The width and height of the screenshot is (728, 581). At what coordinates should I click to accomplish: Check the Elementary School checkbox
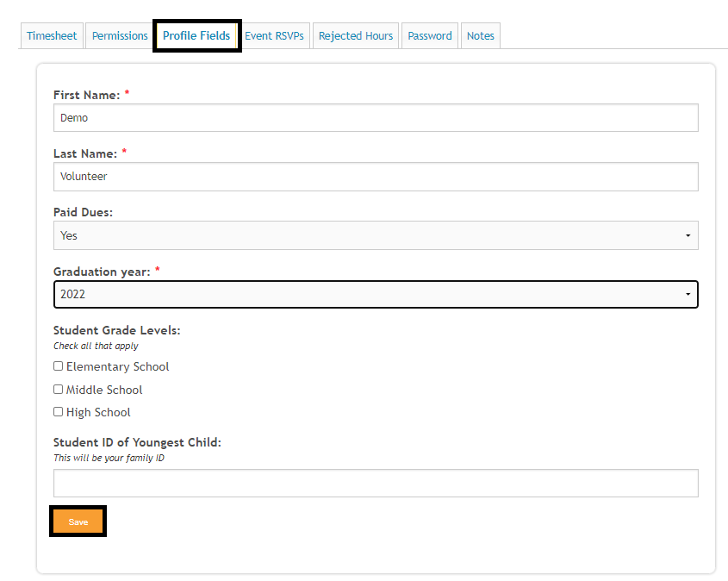58,366
